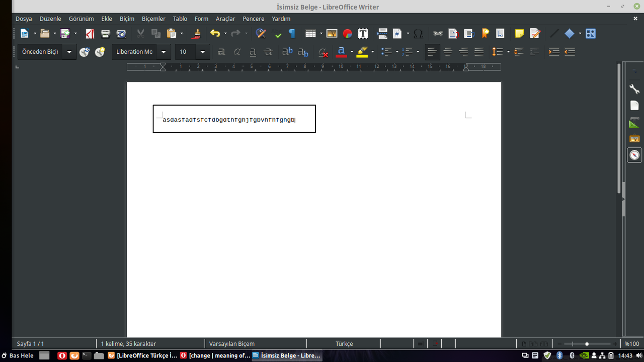Open the recent documents dropdown arrow
This screenshot has width=644, height=362.
point(55,34)
